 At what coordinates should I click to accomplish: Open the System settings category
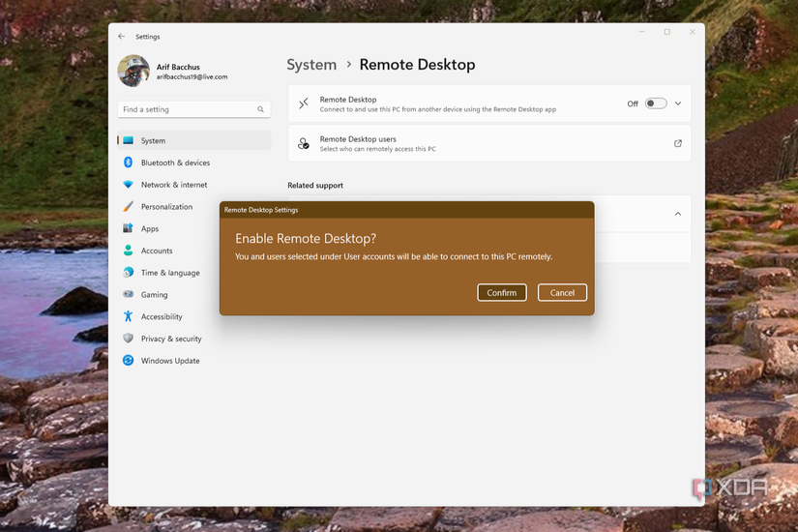pos(193,140)
